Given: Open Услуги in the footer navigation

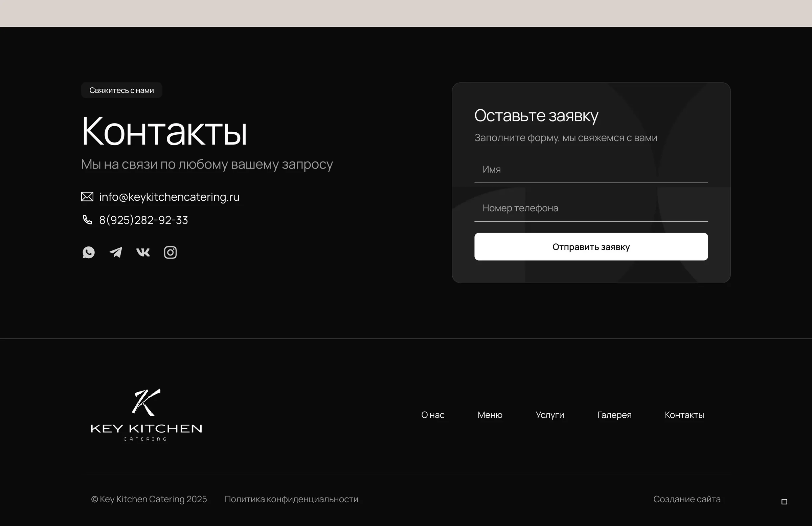Looking at the screenshot, I should (x=550, y=415).
